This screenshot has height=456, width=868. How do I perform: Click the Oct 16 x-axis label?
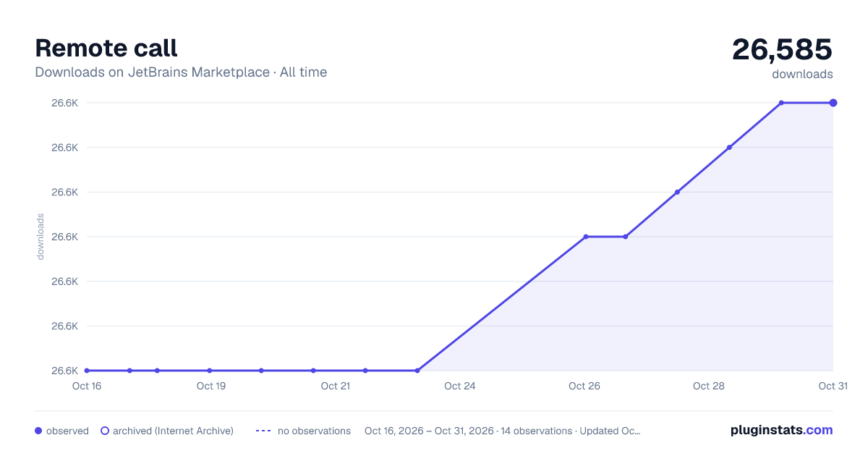[x=87, y=386]
